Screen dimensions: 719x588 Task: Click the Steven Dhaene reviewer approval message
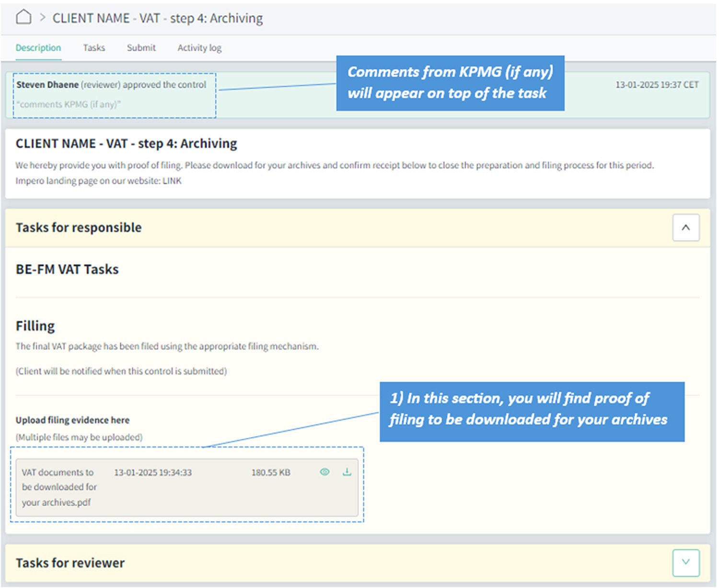111,85
